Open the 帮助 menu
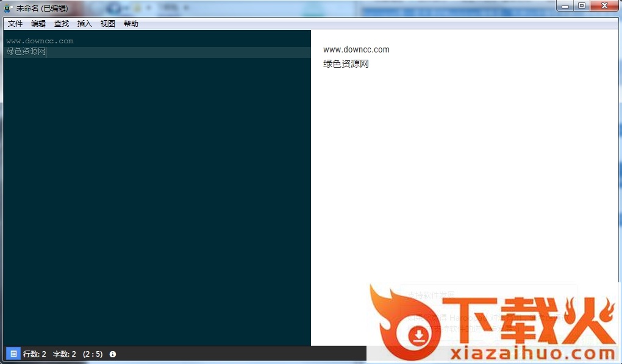 (131, 24)
